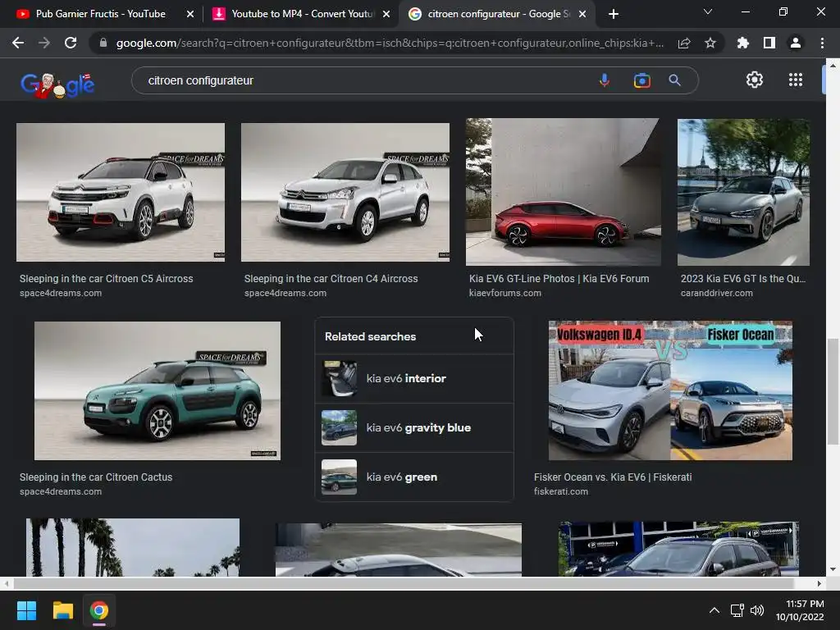Close the Pub Garnier Fructis YouTube tab
Screen dimensions: 840x630
[x=190, y=14]
